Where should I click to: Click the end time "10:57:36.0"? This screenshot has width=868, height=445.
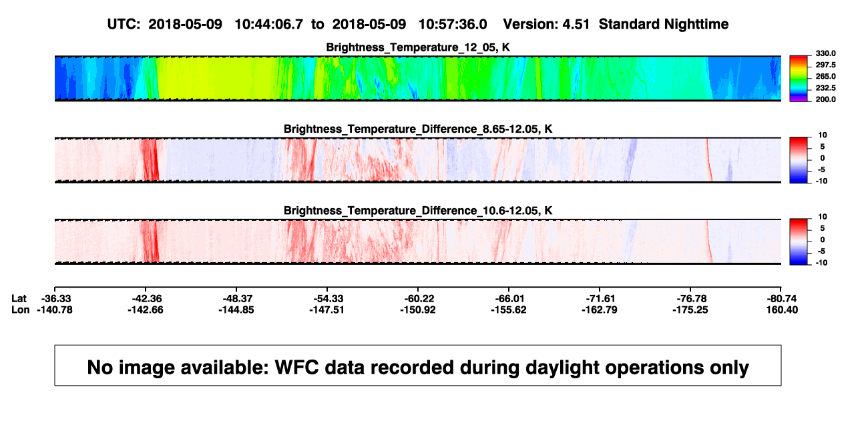pyautogui.click(x=453, y=24)
